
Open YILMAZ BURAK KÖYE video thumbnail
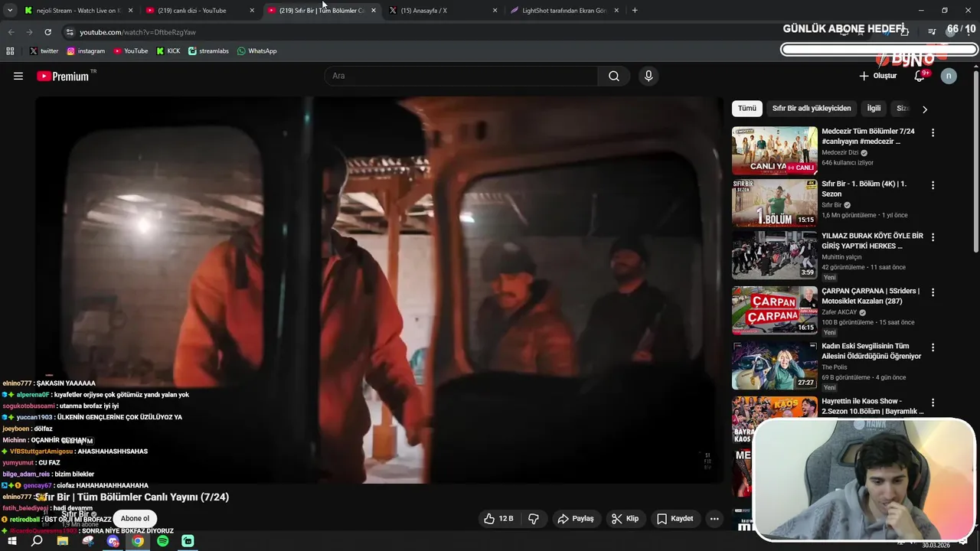(x=775, y=255)
